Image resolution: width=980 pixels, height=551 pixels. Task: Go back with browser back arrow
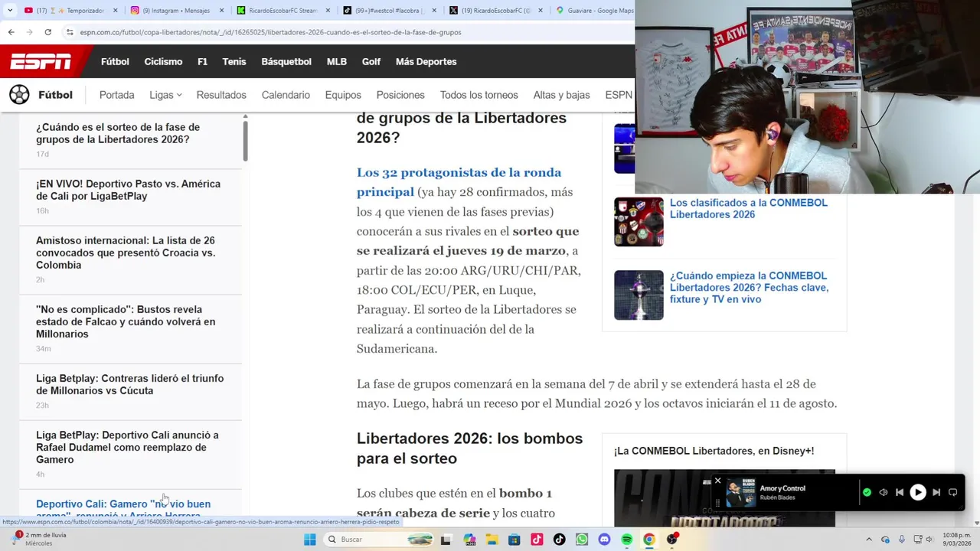pyautogui.click(x=11, y=32)
